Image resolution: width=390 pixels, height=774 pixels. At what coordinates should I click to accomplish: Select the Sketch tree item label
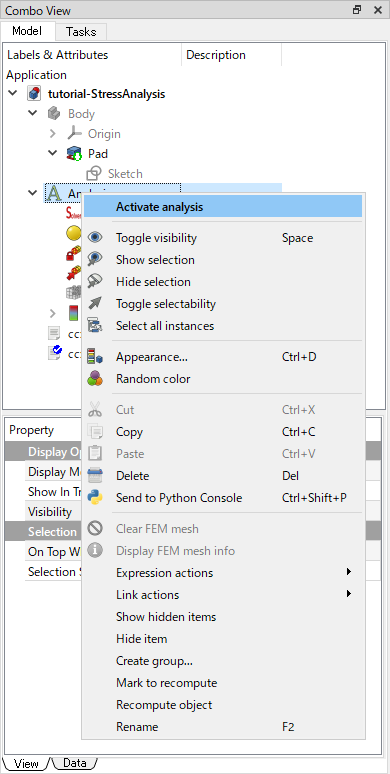pyautogui.click(x=125, y=174)
